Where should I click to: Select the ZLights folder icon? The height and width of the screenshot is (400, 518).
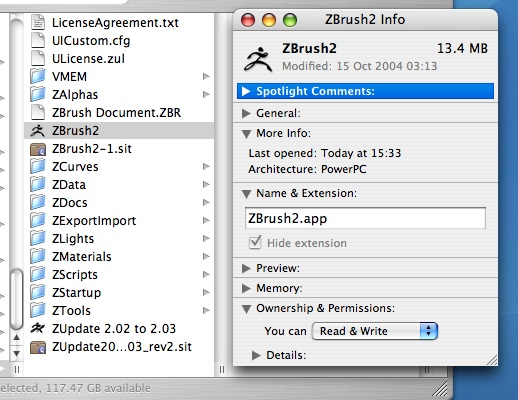click(38, 238)
